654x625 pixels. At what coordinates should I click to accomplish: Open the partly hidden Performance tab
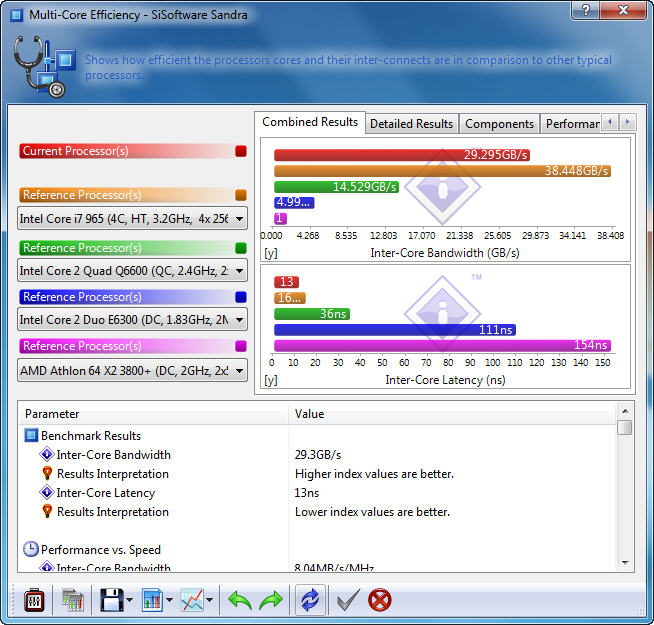[571, 124]
